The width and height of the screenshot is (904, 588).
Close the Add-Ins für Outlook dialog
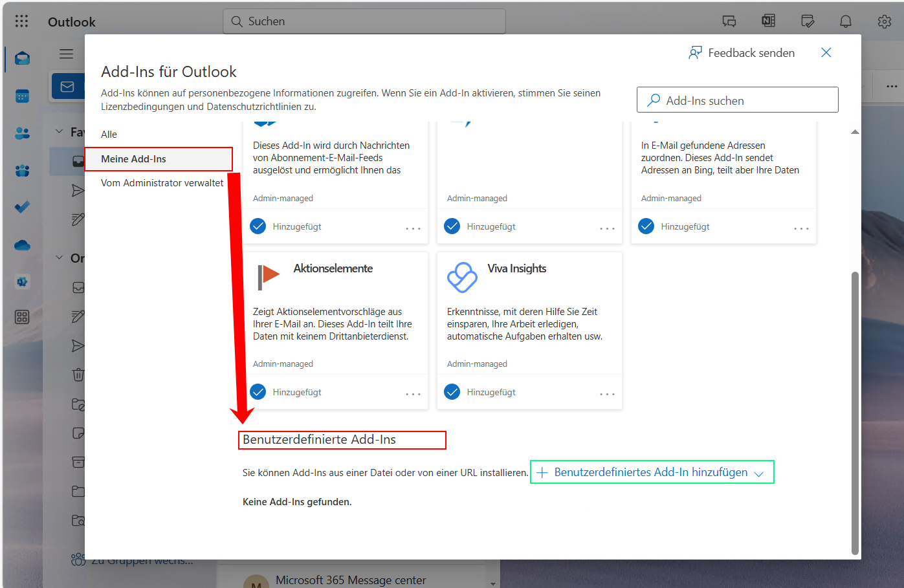(826, 52)
